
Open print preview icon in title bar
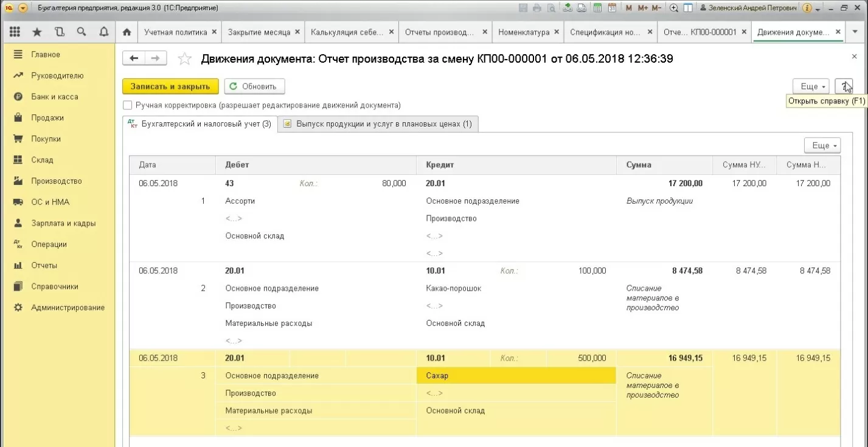[x=551, y=8]
